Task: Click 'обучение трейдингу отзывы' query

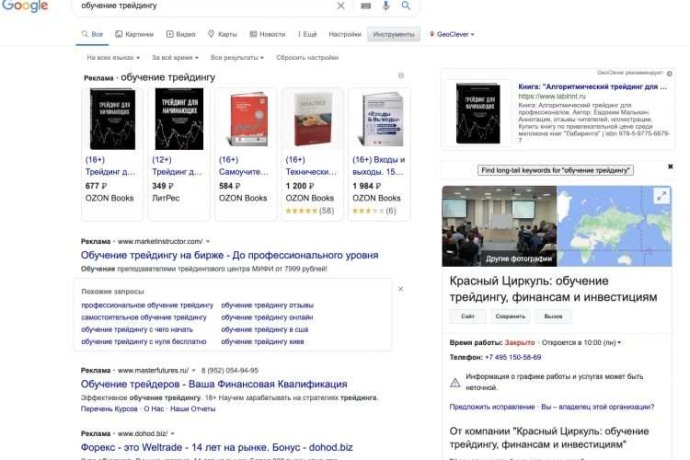Action: tap(267, 305)
